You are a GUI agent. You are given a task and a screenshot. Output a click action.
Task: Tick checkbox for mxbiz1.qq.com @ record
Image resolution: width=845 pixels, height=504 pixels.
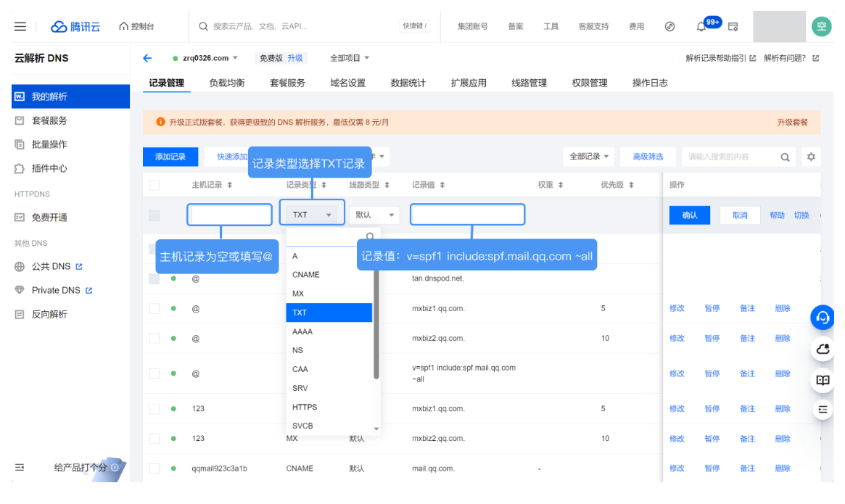(154, 308)
